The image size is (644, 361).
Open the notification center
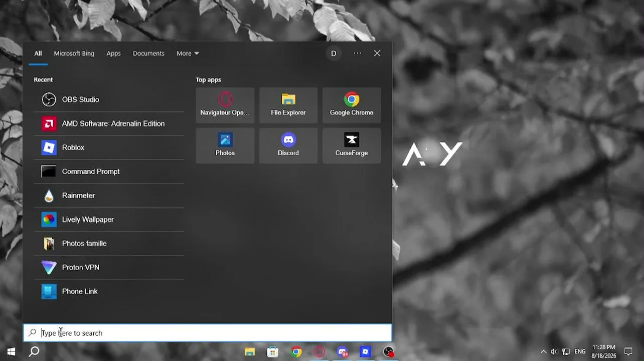tap(628, 352)
